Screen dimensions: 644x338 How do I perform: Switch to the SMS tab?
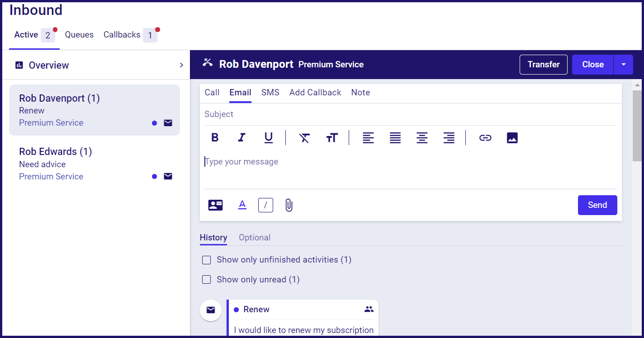click(x=270, y=92)
